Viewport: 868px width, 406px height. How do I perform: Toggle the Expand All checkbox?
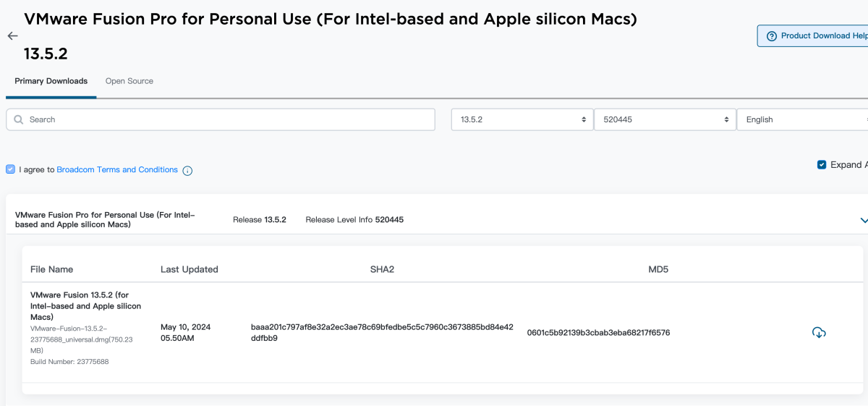click(822, 165)
